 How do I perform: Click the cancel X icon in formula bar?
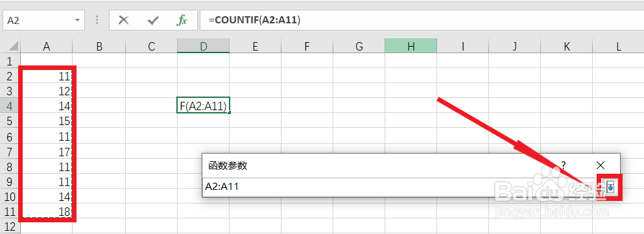tap(123, 20)
